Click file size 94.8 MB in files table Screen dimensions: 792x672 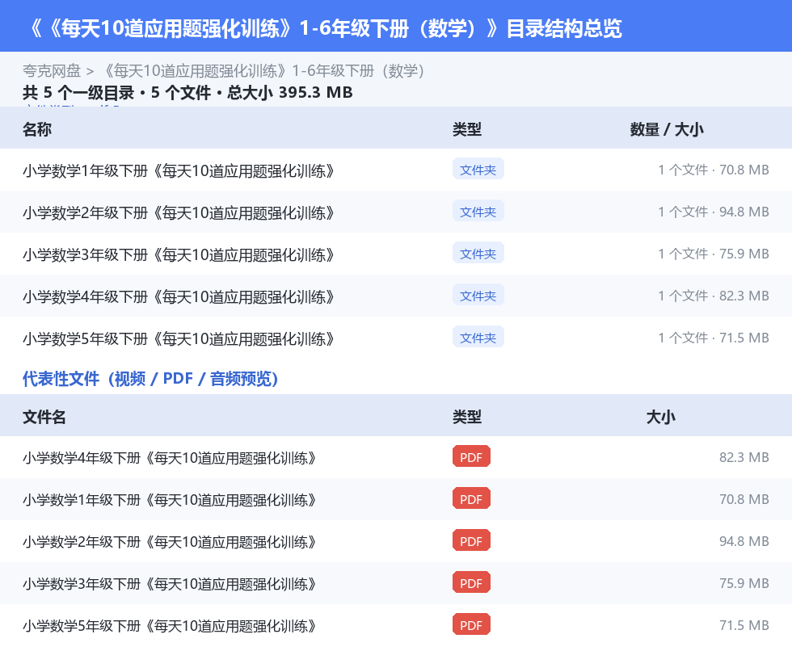tap(744, 540)
